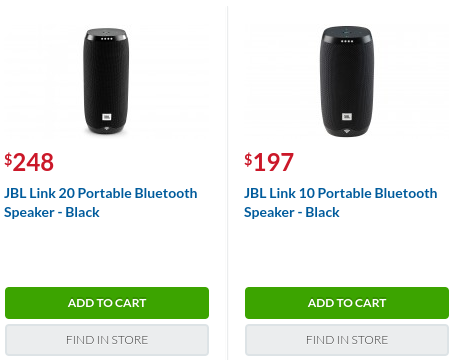Viewport: 455px width, 360px height.
Task: Click JBL logo badge on Link 10 speaker
Action: (347, 117)
